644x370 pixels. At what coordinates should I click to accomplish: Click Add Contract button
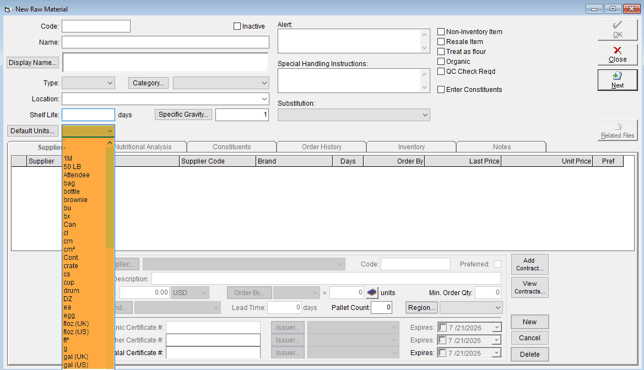coord(529,264)
